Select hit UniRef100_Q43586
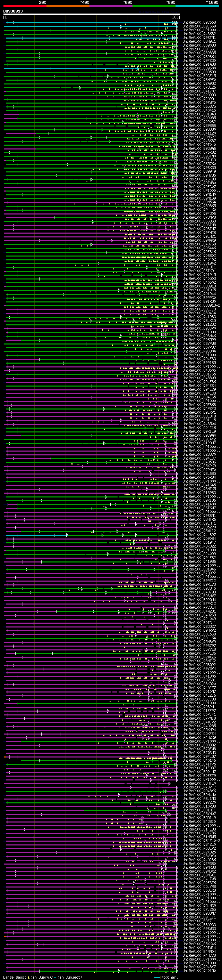Image resolution: width=222 pixels, height=980 pixels. [x=199, y=462]
